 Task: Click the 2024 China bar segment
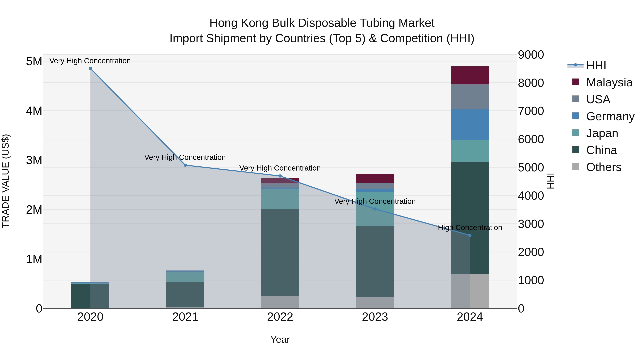(x=470, y=218)
